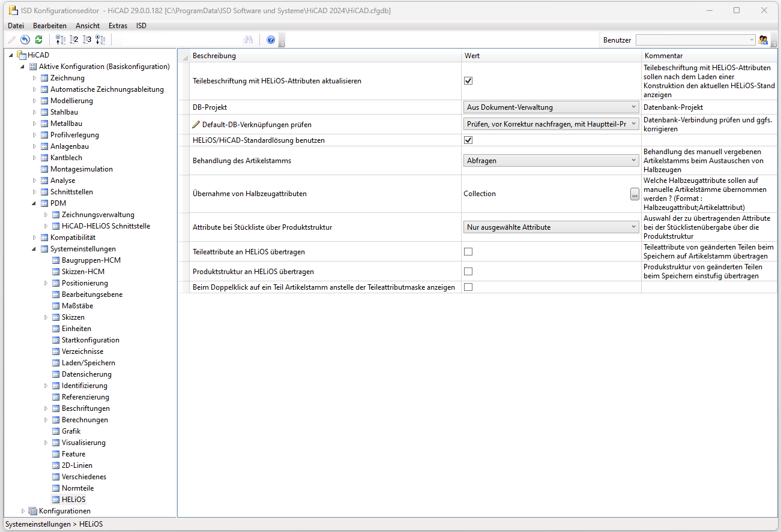Tick Produktstruktur an HELiOS übertragen checkbox

[468, 271]
